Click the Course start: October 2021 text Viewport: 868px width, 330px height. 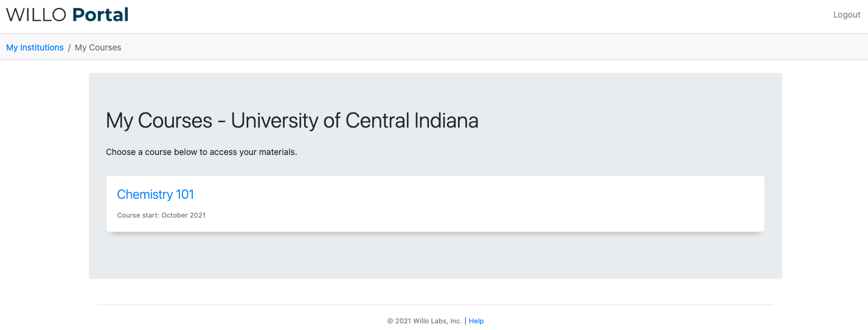point(161,215)
